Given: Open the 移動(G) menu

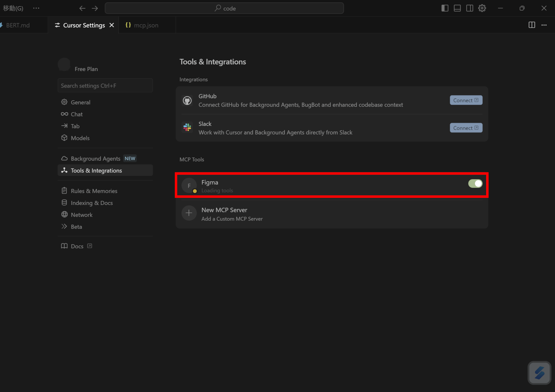Looking at the screenshot, I should 13,8.
